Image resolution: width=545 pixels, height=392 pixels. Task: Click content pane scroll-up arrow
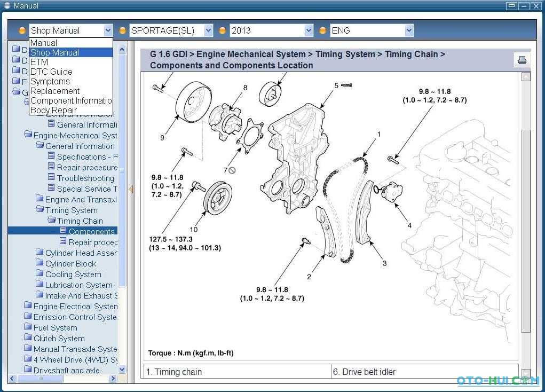pyautogui.click(x=526, y=76)
